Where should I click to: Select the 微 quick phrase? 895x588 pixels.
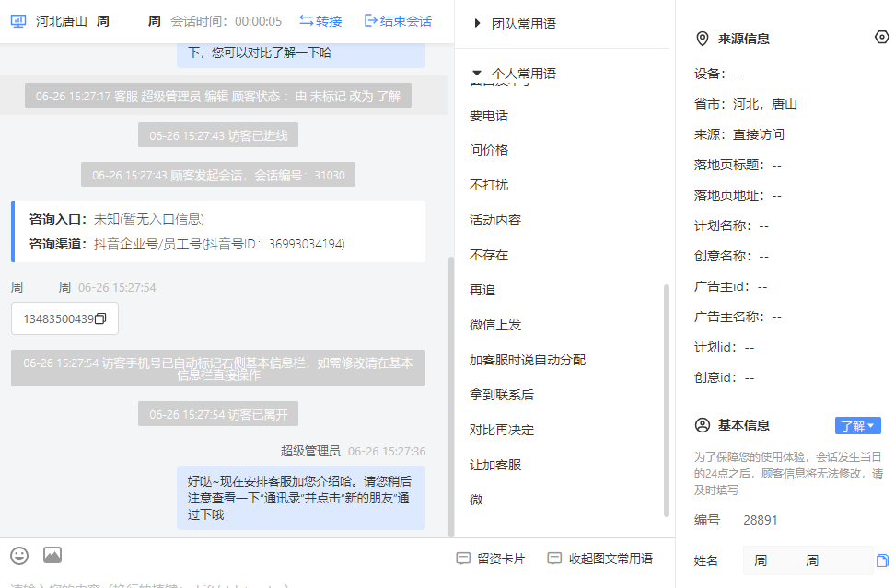[x=476, y=500]
